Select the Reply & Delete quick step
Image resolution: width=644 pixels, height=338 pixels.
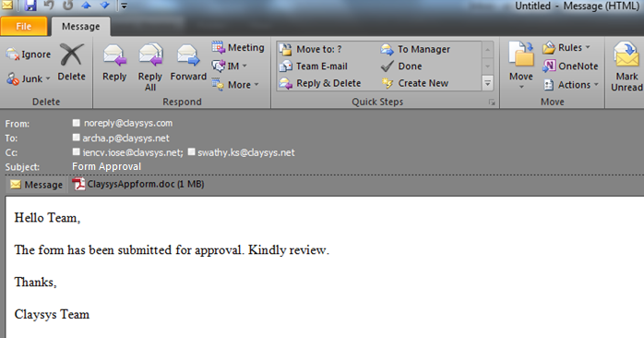click(320, 83)
